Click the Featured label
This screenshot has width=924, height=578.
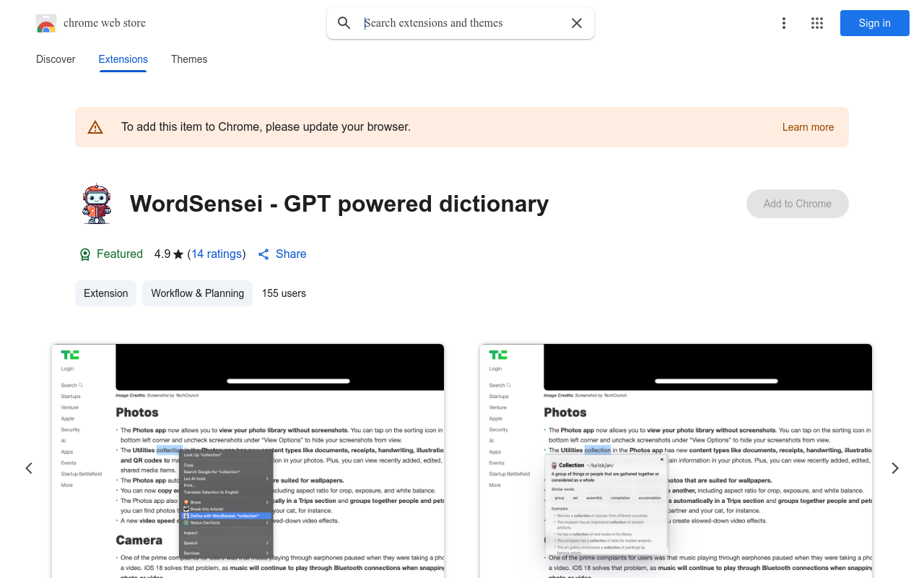[120, 254]
